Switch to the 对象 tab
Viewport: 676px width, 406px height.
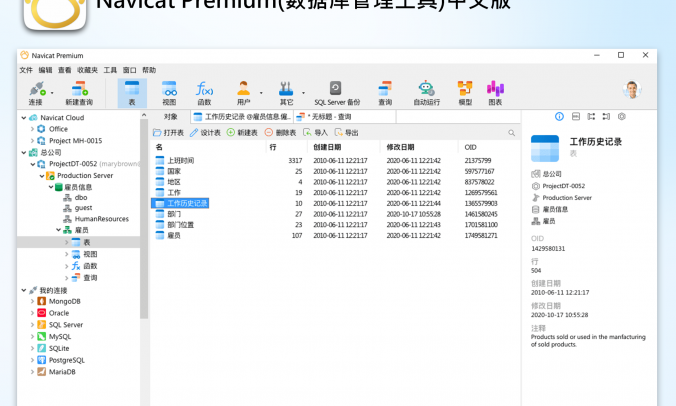171,117
